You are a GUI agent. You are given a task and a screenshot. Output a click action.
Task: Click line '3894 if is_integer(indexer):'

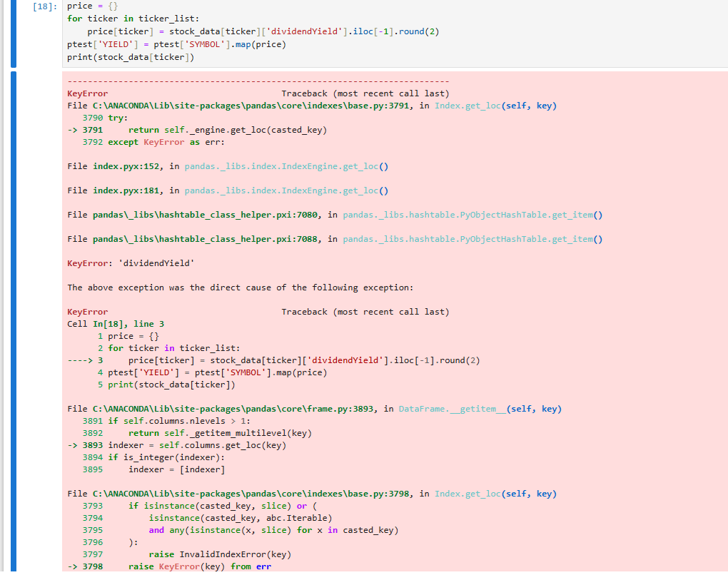pyautogui.click(x=153, y=457)
